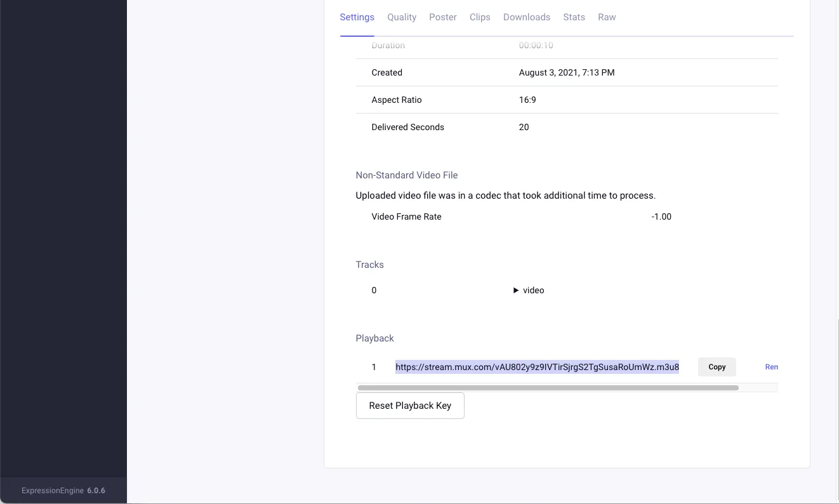The height and width of the screenshot is (504, 839).
Task: Click the Reset Playback Key button
Action: coord(410,406)
